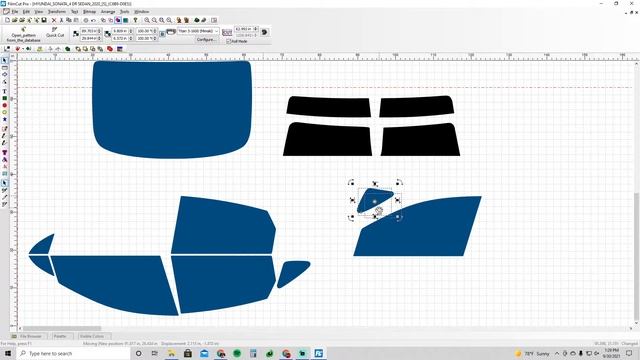Screen dimensions: 640x360
Task: Click the top-right rotation handle of selection
Action: coord(399,182)
